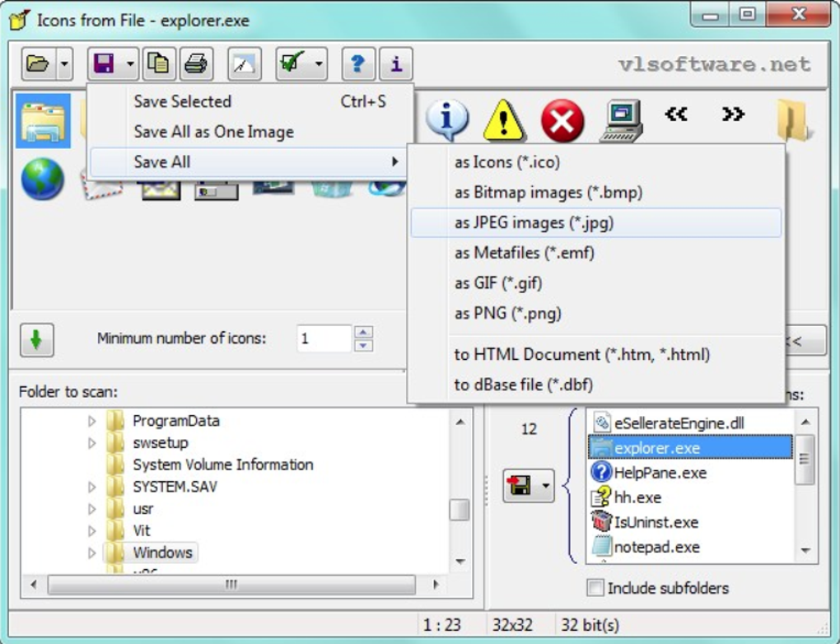The height and width of the screenshot is (644, 840).
Task: Click folder tree scroll-right arrow
Action: 436,584
